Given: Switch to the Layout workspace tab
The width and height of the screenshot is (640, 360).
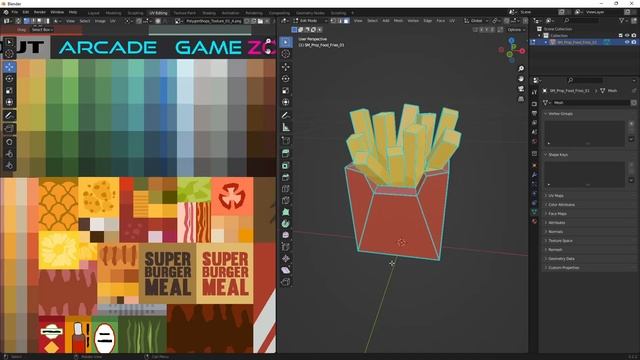Looking at the screenshot, I should (x=93, y=13).
